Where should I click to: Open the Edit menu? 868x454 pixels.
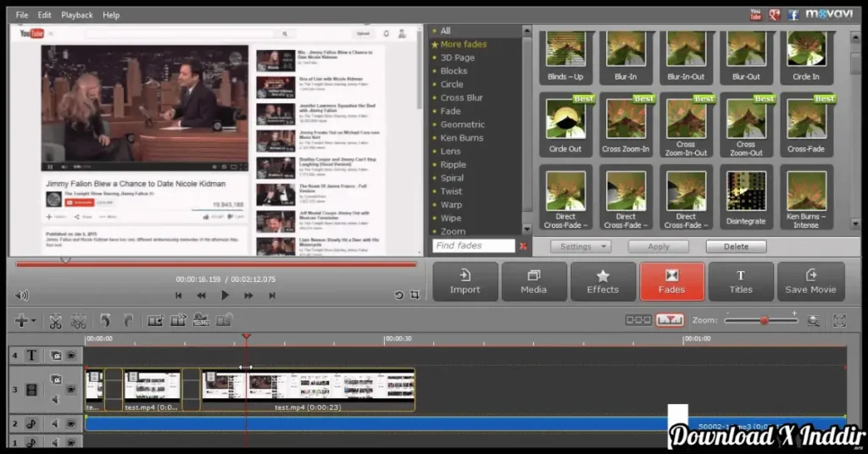coord(44,15)
